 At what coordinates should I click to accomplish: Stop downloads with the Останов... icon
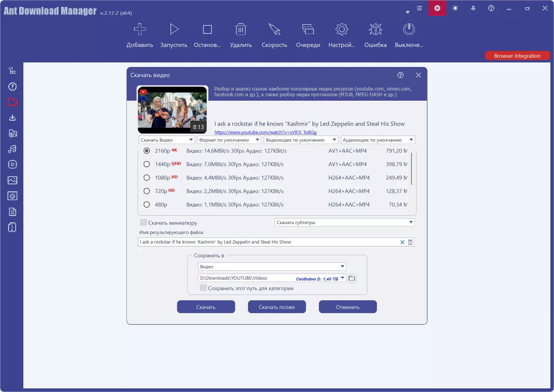tap(207, 29)
